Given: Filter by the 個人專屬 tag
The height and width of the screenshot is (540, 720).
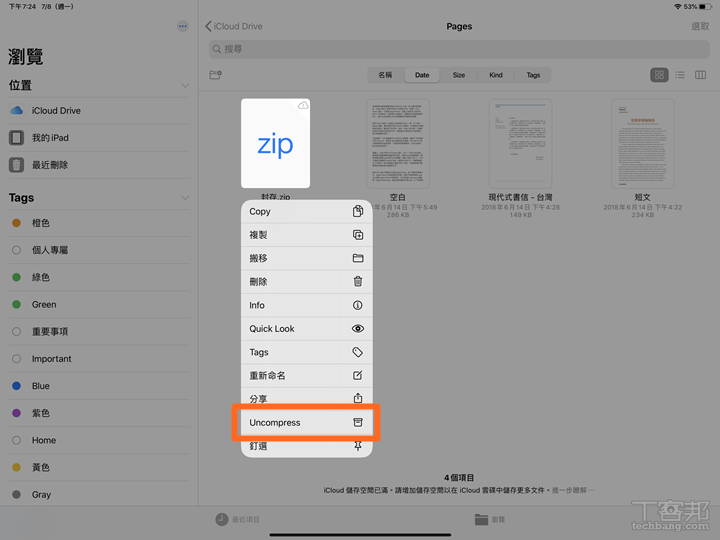Looking at the screenshot, I should [99, 250].
